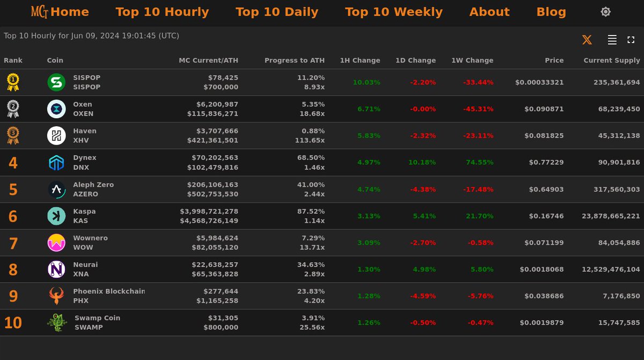Click the gold first-place medal icon

point(13,82)
